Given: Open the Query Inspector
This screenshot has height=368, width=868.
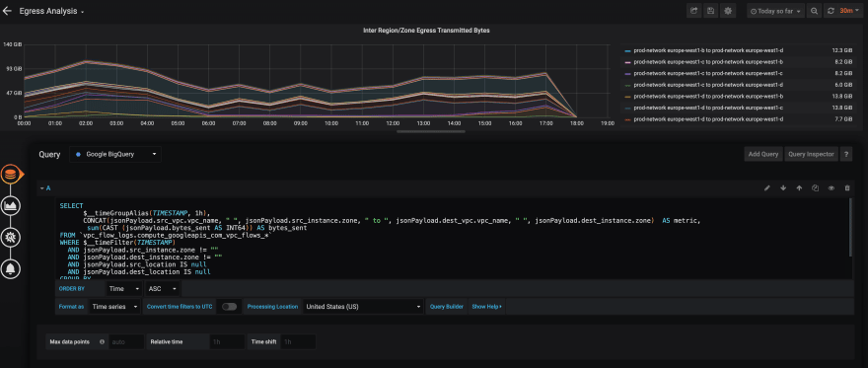Looking at the screenshot, I should coord(811,154).
